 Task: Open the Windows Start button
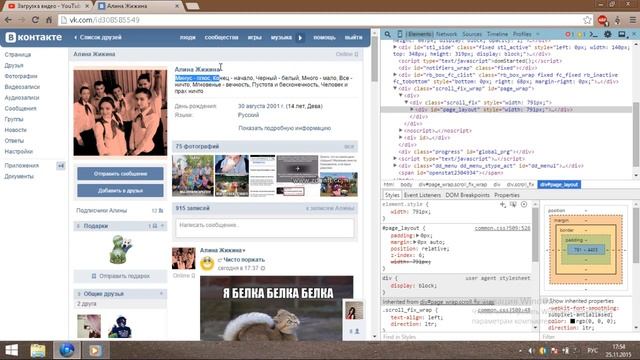point(11,350)
